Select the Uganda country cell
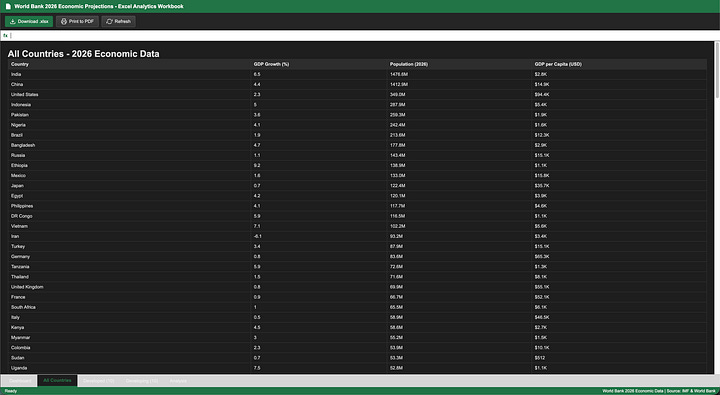 [129, 367]
